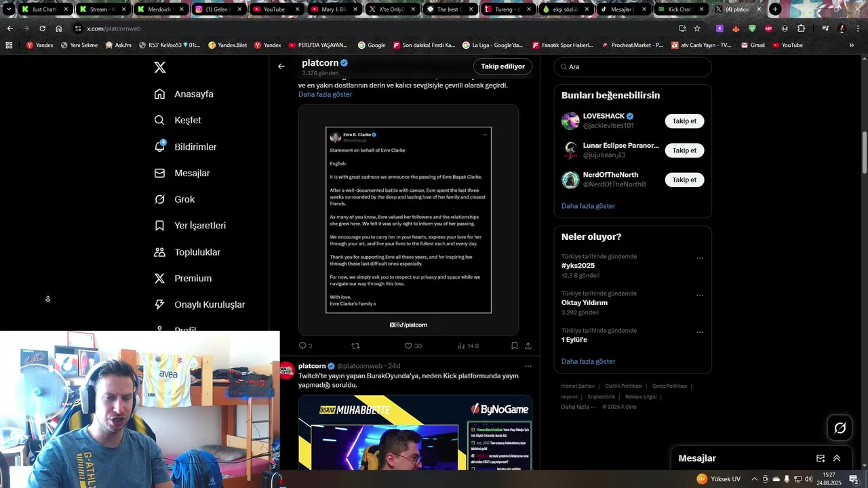The image size is (868, 488).
Task: Follow Lunar Eclipse Paranor with Takip et
Action: [684, 150]
